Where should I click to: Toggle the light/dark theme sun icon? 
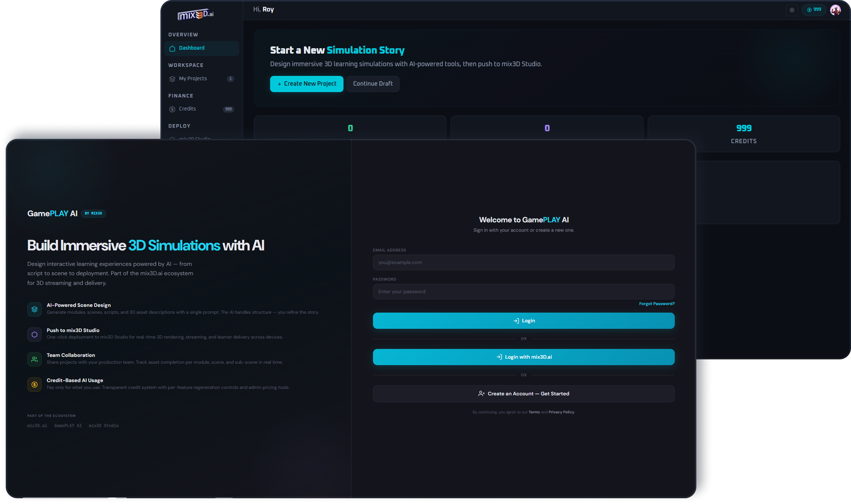point(792,10)
